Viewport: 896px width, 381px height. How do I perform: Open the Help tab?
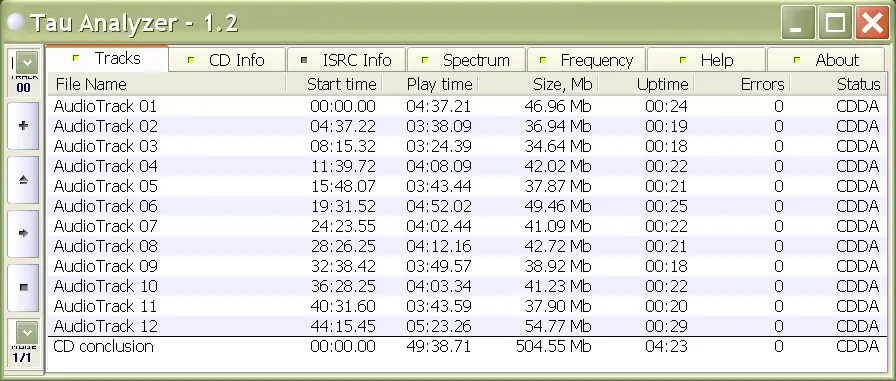point(706,60)
